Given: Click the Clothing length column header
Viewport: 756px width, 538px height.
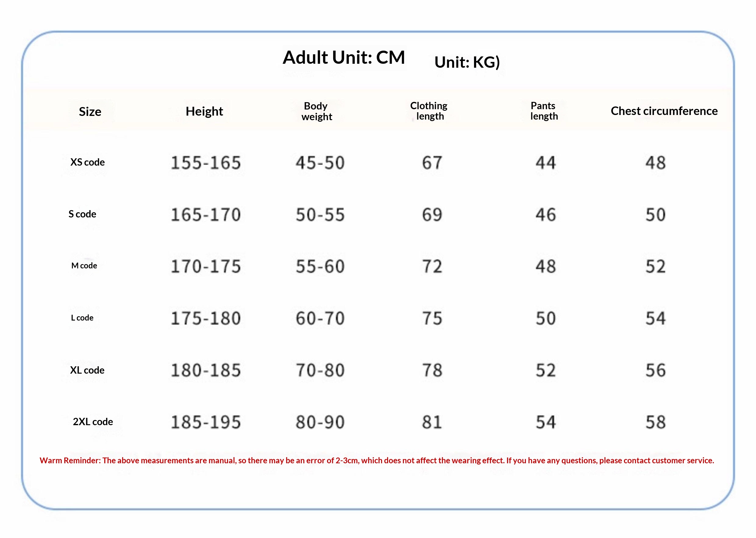Looking at the screenshot, I should click(x=429, y=111).
